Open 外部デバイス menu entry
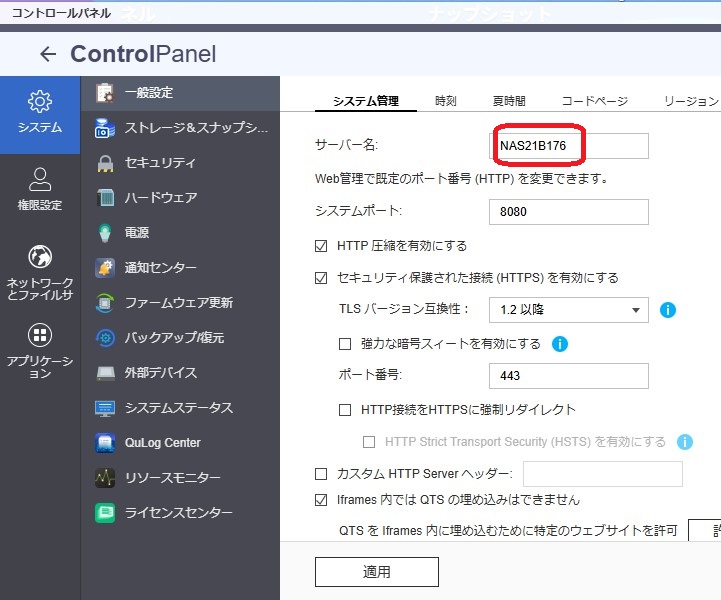 [180, 373]
